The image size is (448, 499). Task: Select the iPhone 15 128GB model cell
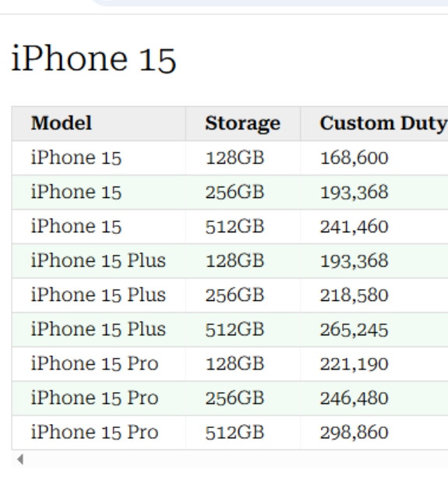(99, 157)
